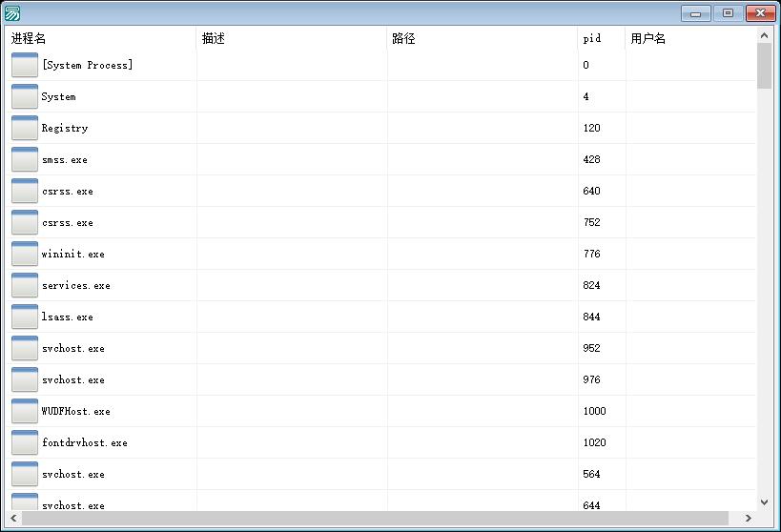
Task: Select the System process name
Action: 59,96
